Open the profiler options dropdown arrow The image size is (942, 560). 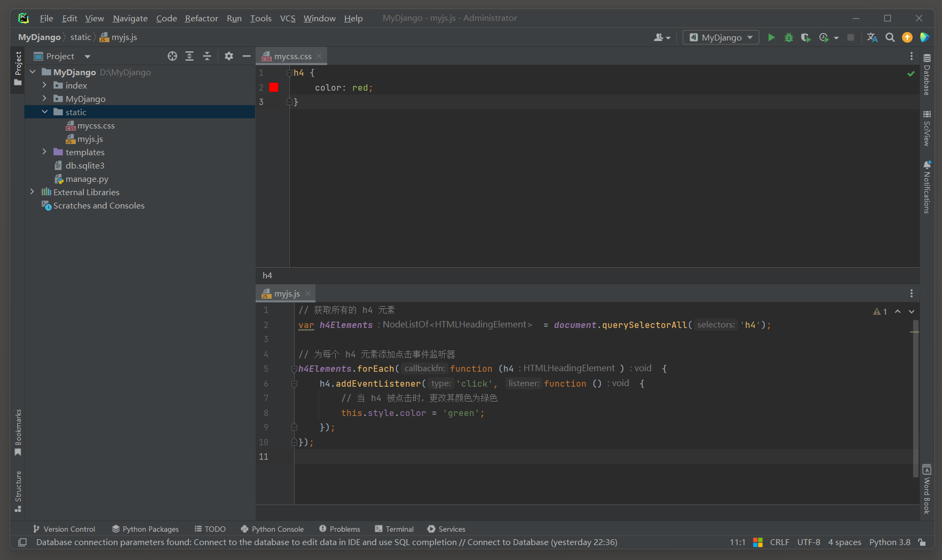(x=836, y=38)
